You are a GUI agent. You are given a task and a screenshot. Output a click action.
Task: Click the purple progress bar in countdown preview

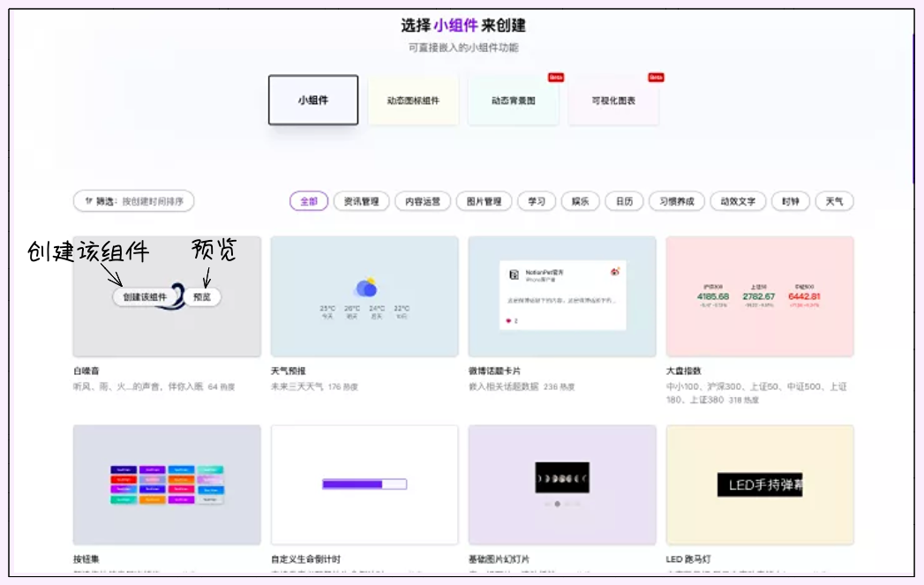coord(364,484)
